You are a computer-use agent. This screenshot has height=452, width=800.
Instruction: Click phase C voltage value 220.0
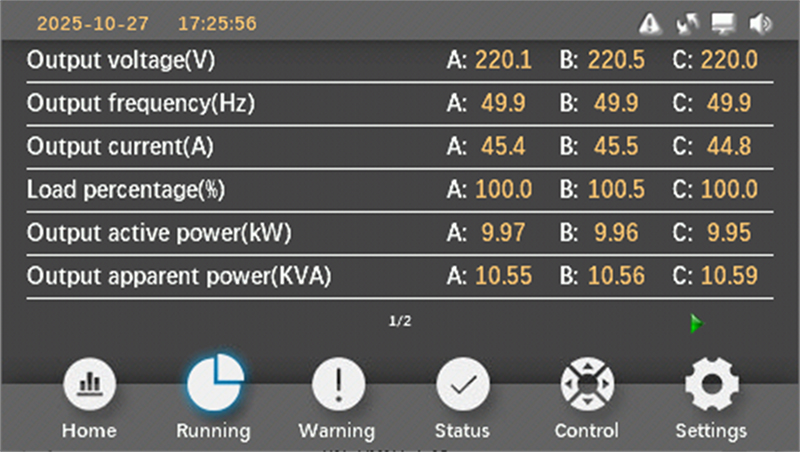click(729, 60)
